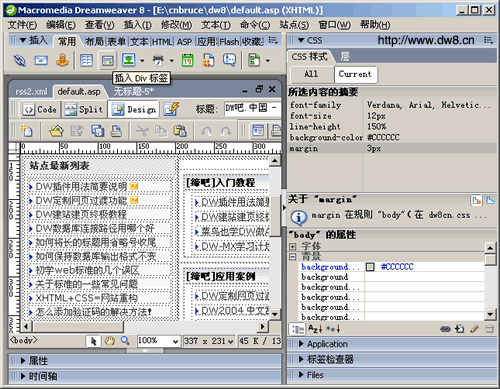Expand the Application panel group
This screenshot has width=500, height=389.
click(301, 344)
